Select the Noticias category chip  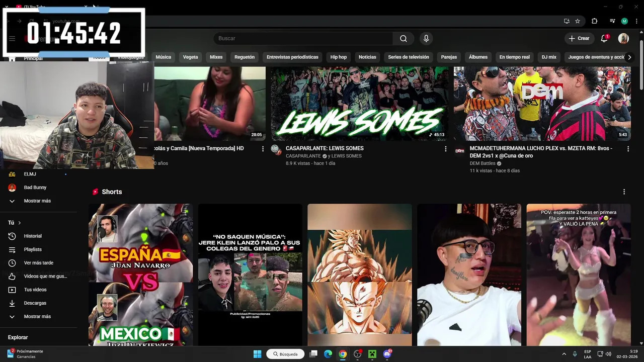tap(367, 57)
